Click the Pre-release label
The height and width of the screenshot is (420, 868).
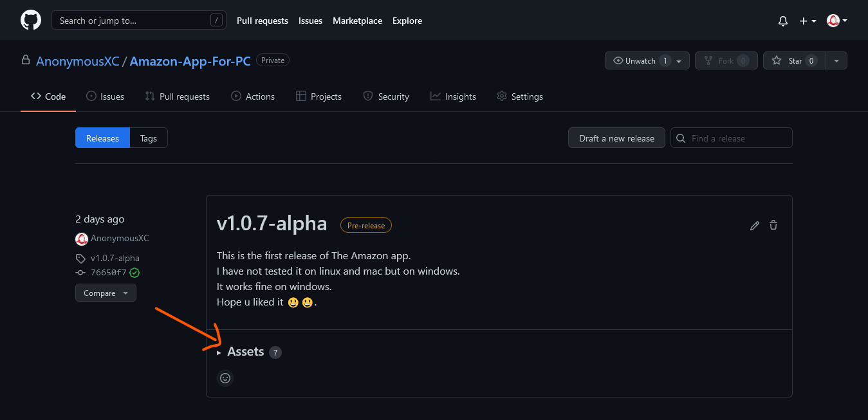click(x=366, y=226)
